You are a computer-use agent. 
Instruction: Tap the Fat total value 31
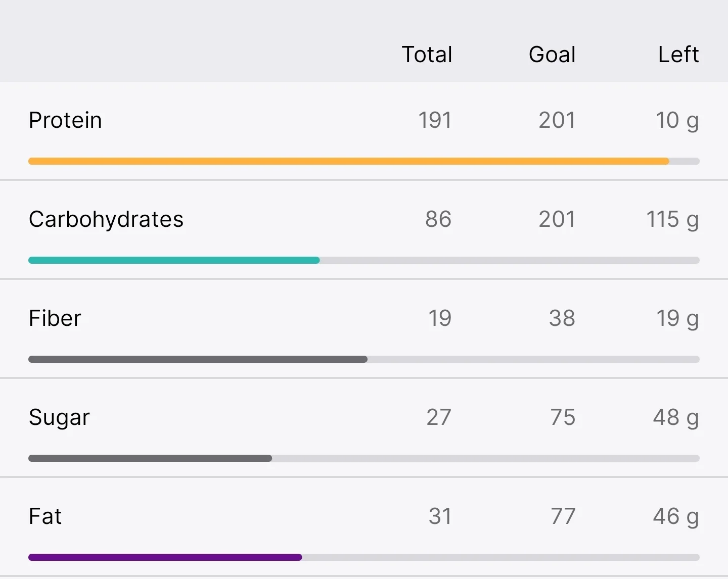pos(440,516)
